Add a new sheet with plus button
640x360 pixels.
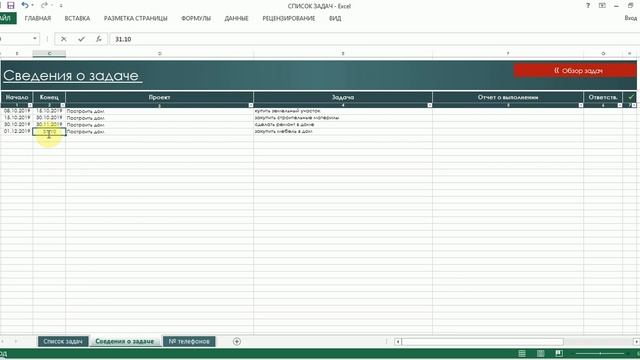[237, 341]
